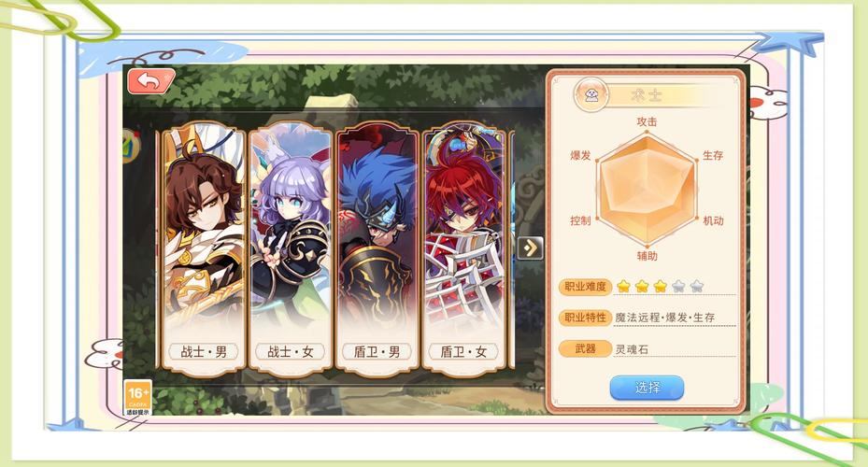Choose the 战士·女 character card
The width and height of the screenshot is (868, 467).
pos(291,249)
